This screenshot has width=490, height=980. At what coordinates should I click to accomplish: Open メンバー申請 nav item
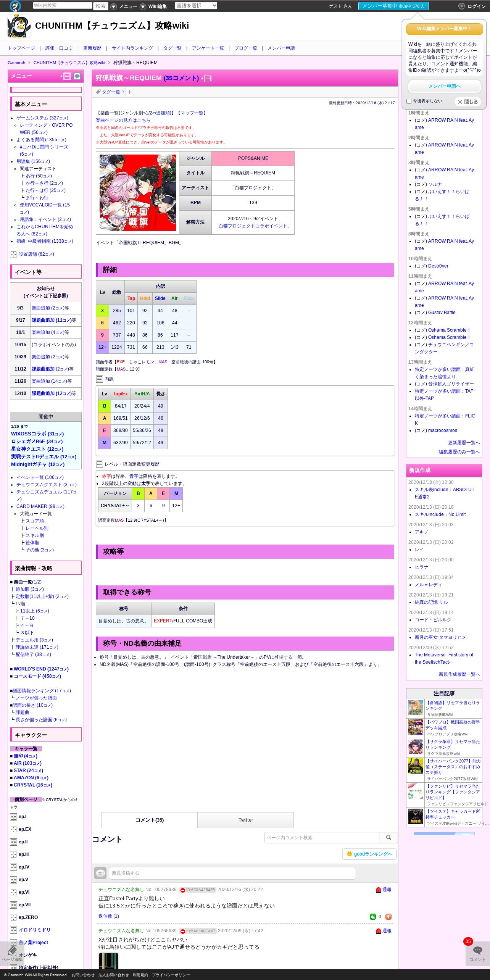(281, 48)
